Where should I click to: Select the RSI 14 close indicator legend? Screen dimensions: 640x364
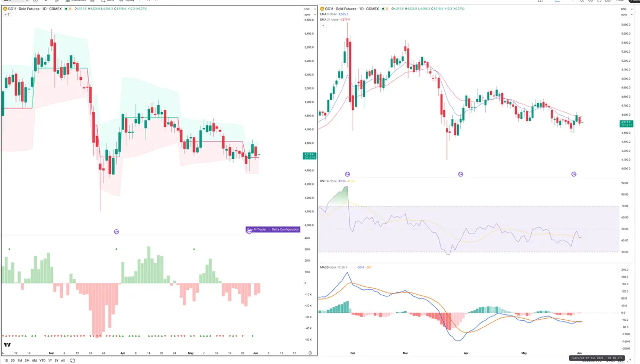click(x=328, y=181)
